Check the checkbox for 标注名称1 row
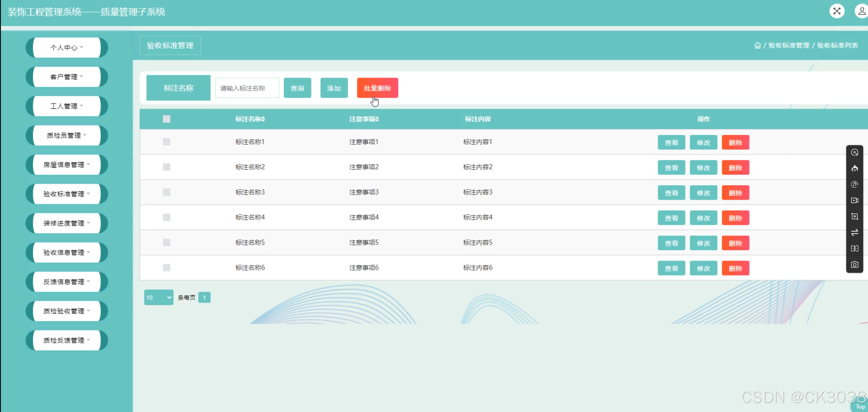 coord(166,142)
